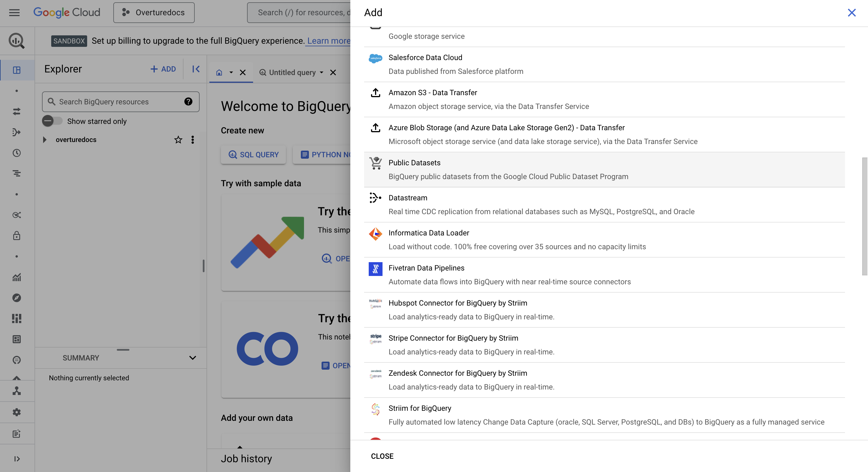Expand the left navigation panel arrow
This screenshot has height=472, width=868.
(16, 458)
